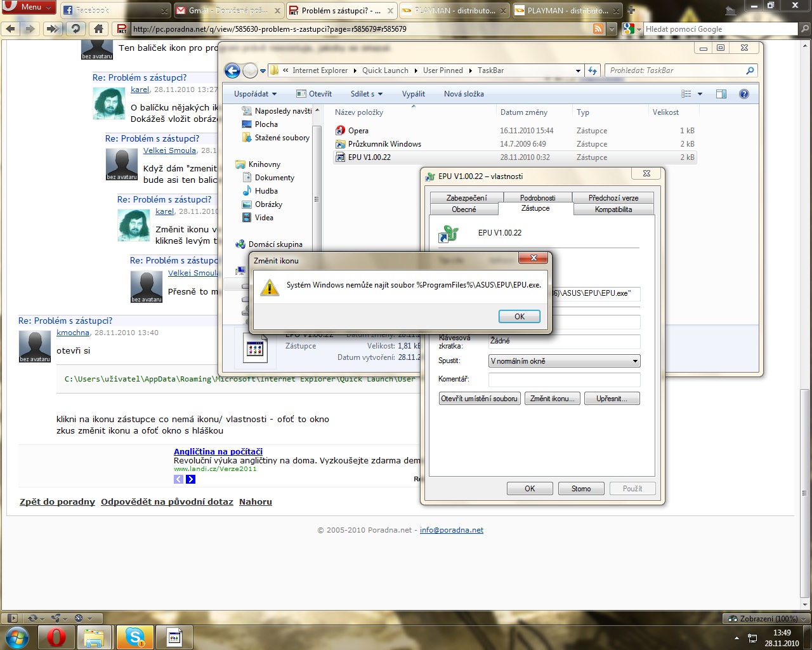Screen dimensions: 812x650
Task: Click the Windows Start orb
Action: click(x=17, y=637)
